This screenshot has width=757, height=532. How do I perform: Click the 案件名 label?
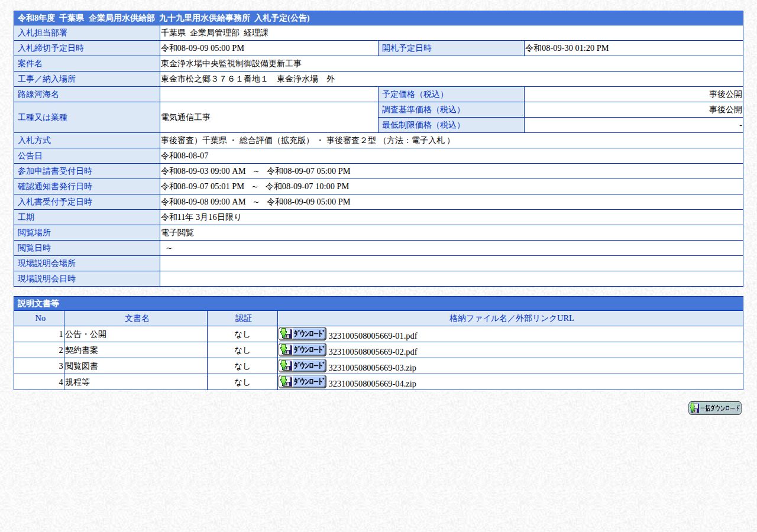[x=87, y=64]
